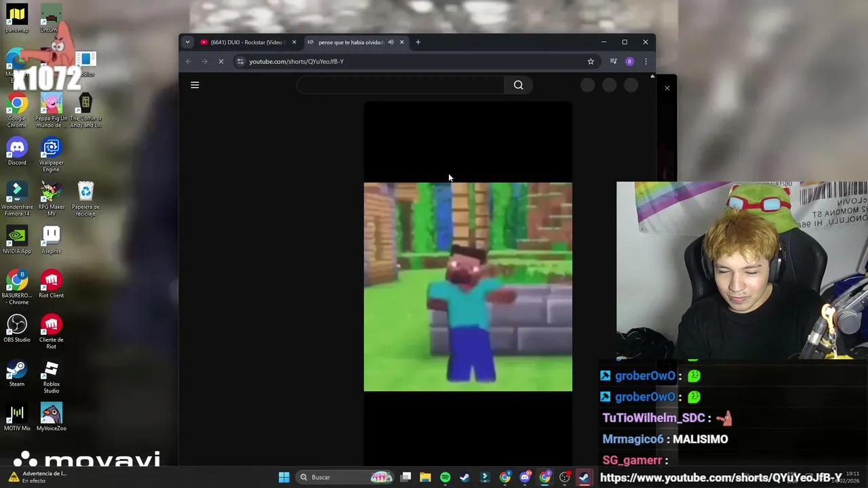Image resolution: width=868 pixels, height=488 pixels.
Task: Open Google Chrome desktop shortcut
Action: point(17,111)
